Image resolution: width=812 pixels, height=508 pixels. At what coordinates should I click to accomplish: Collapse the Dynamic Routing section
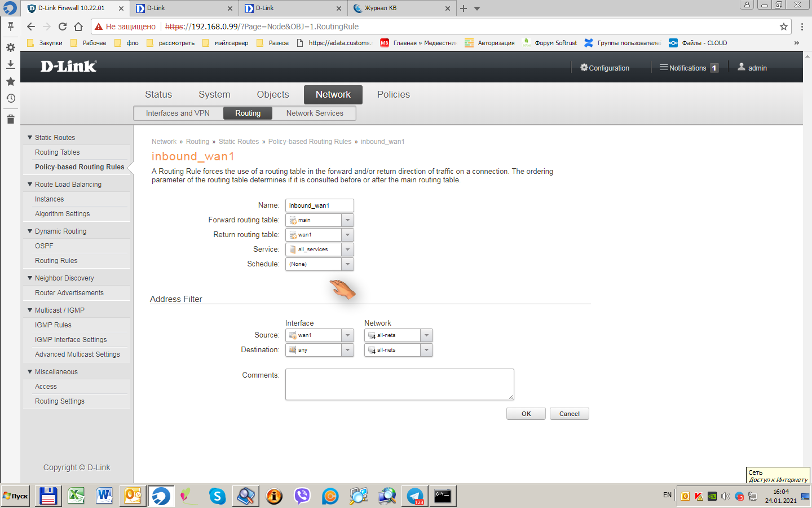coord(30,231)
